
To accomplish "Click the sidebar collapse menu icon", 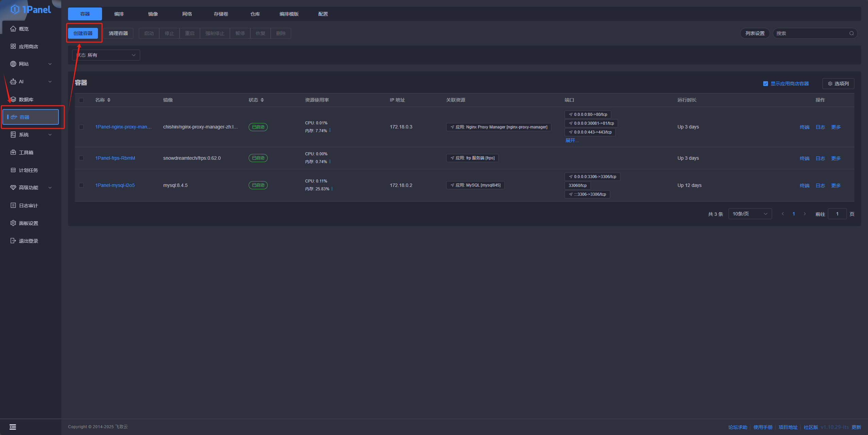I will (13, 427).
